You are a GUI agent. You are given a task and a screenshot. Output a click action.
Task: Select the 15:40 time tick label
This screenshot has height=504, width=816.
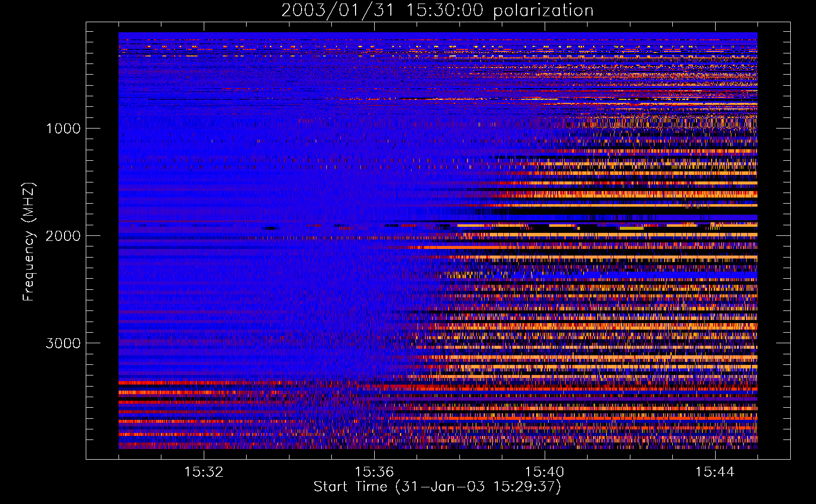[545, 472]
